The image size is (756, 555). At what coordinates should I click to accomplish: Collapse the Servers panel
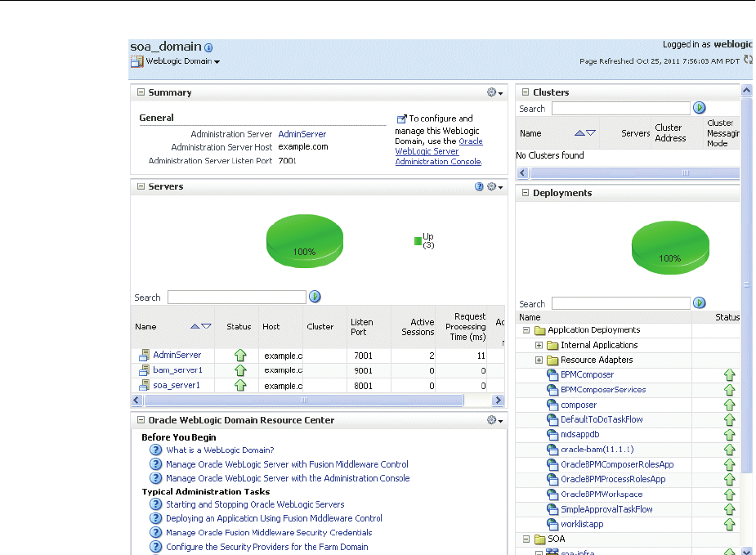tap(141, 186)
